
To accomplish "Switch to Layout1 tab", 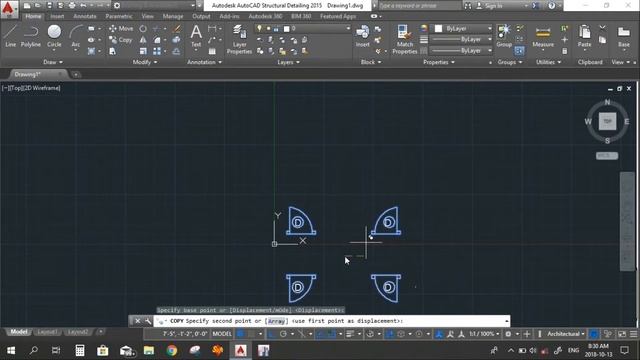I will [47, 332].
